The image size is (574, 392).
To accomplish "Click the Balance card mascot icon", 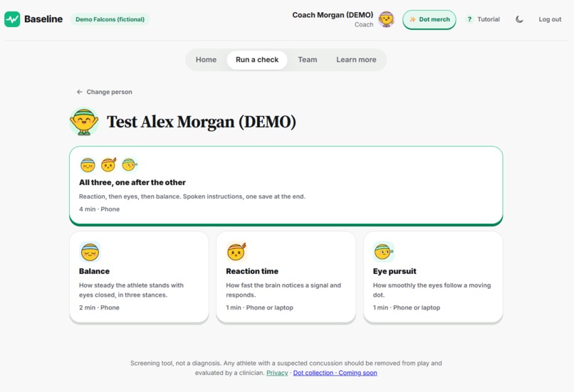I will point(90,252).
